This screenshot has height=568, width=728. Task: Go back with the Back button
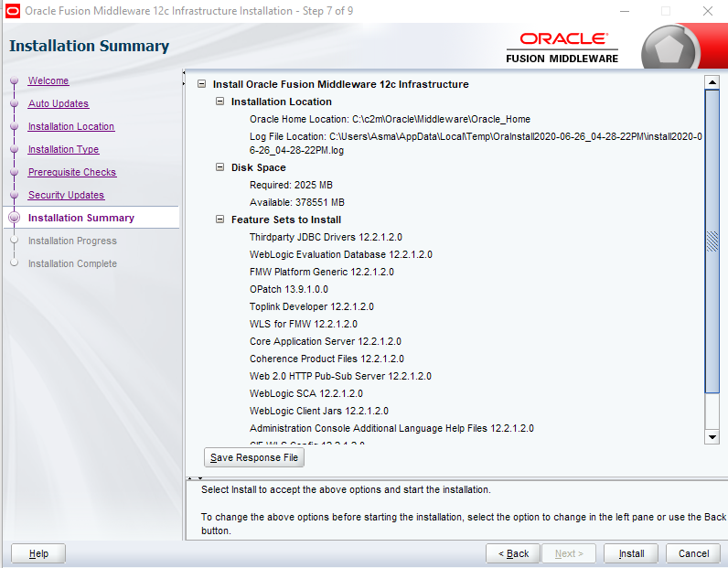pos(513,553)
